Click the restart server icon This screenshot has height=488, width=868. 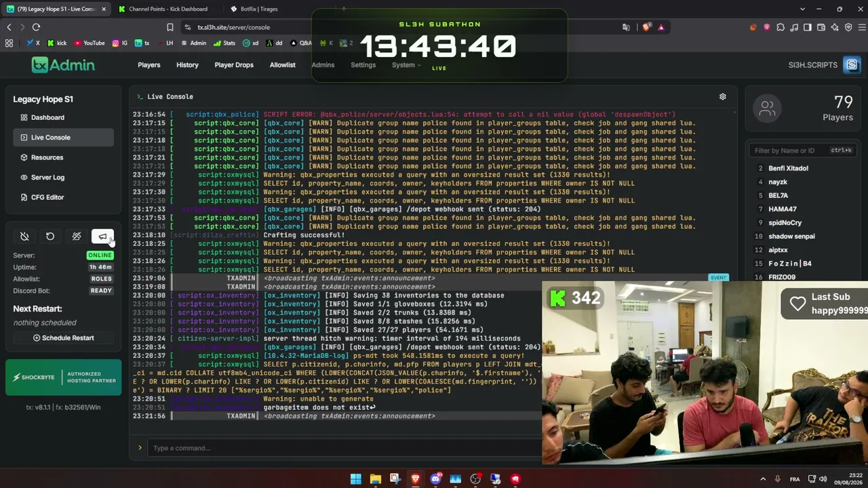tap(50, 236)
